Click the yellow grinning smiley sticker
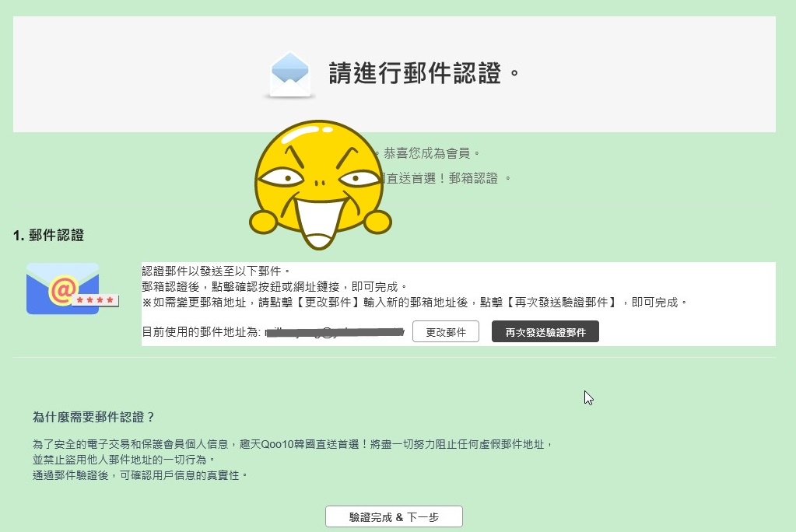The image size is (796, 532). [320, 185]
